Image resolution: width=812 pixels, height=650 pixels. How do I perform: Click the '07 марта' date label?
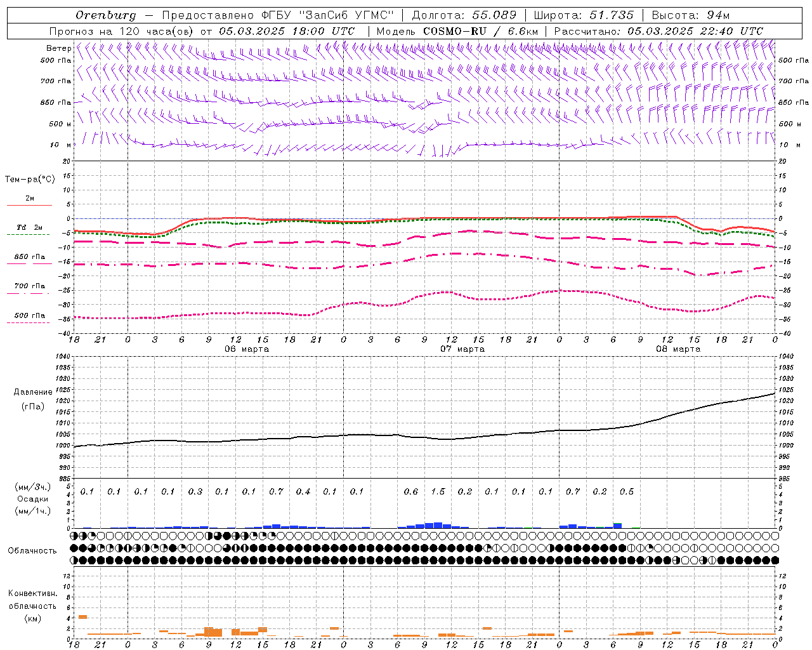coord(462,348)
